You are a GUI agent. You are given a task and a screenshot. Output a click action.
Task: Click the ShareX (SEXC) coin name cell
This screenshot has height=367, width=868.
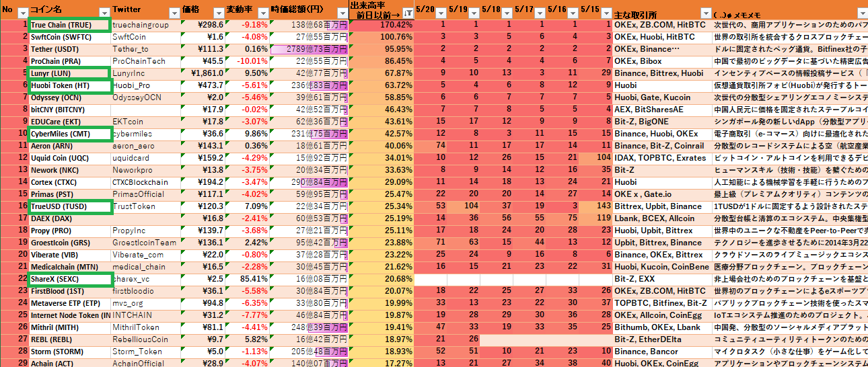coord(69,279)
